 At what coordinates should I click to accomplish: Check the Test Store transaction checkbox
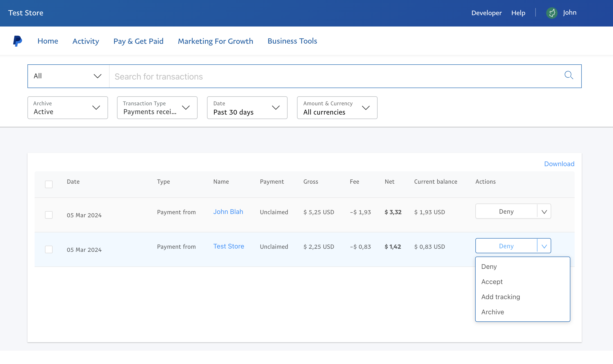click(49, 249)
